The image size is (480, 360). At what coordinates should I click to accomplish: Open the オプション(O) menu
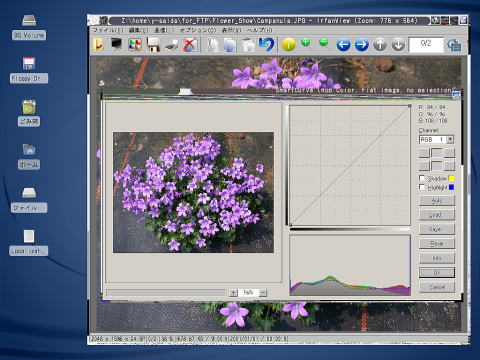pyautogui.click(x=198, y=30)
